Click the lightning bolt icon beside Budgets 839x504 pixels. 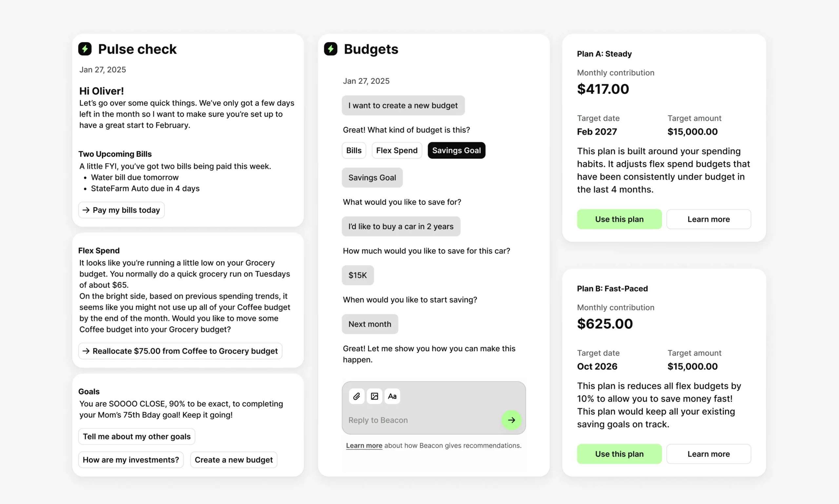[330, 49]
